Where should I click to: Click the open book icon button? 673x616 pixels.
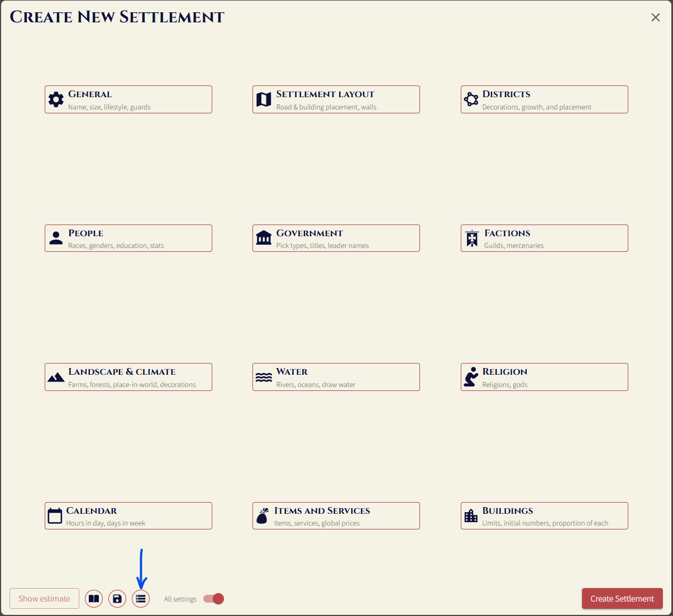point(94,599)
